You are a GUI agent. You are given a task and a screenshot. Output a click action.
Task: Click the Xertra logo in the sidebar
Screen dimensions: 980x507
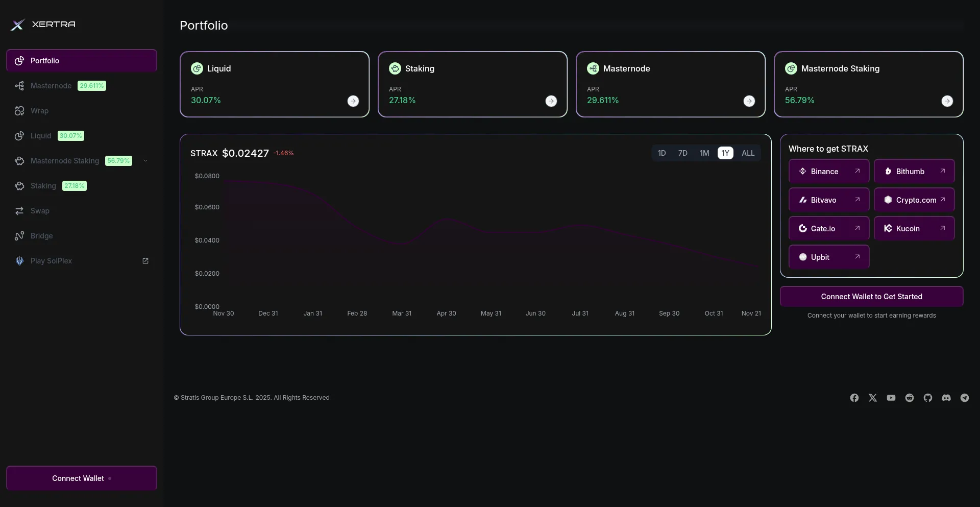pos(43,25)
